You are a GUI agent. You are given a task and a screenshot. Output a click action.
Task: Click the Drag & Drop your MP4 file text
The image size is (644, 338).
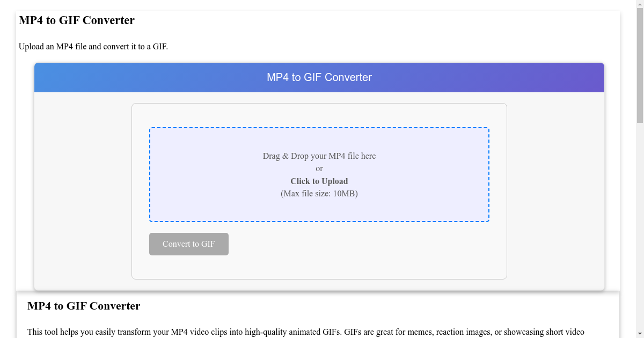click(319, 156)
